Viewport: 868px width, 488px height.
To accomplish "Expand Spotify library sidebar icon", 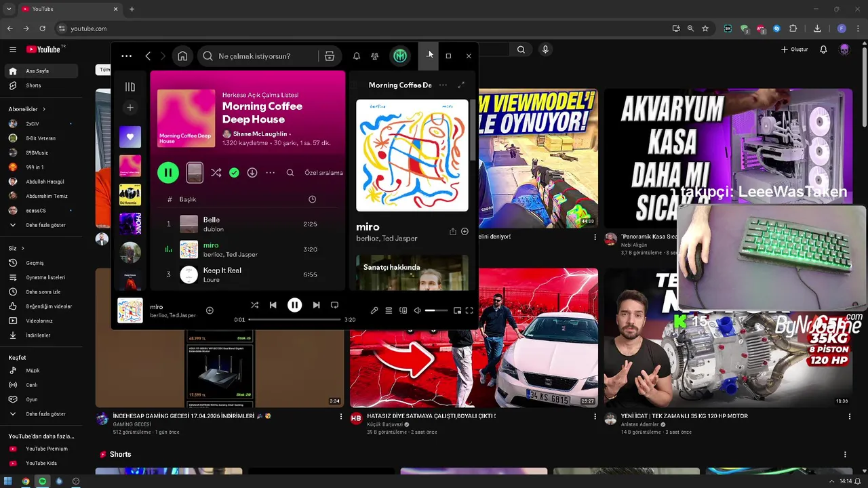I will (x=130, y=87).
